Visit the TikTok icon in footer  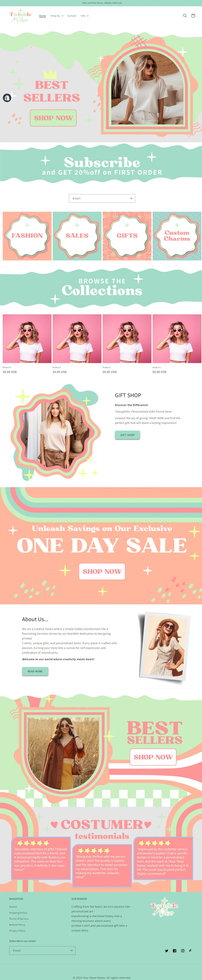pyautogui.click(x=190, y=950)
